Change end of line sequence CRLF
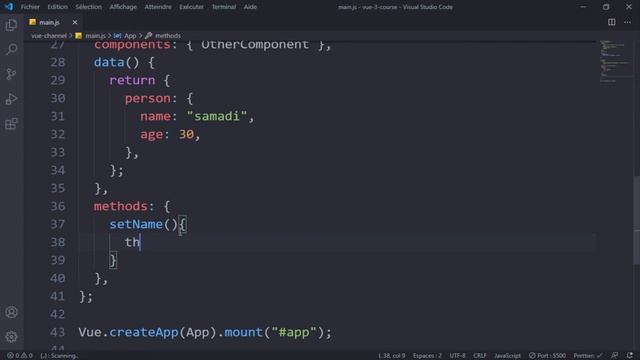 pyautogui.click(x=480, y=356)
